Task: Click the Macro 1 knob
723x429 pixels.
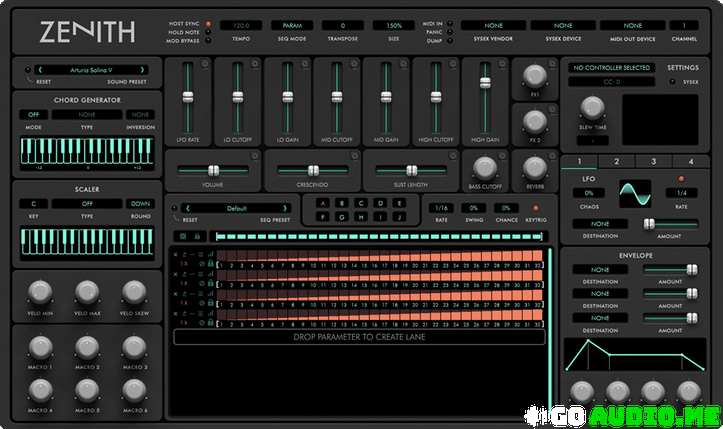Action: 40,346
